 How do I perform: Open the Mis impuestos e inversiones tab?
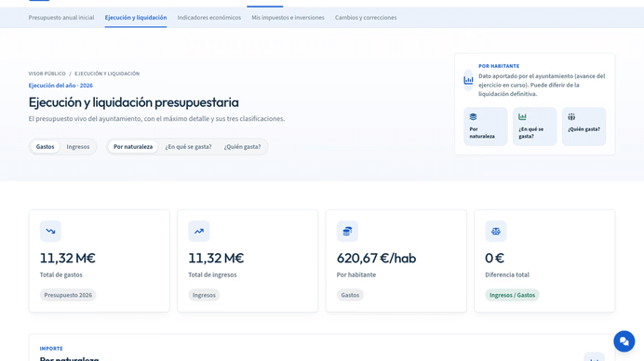[x=288, y=18]
